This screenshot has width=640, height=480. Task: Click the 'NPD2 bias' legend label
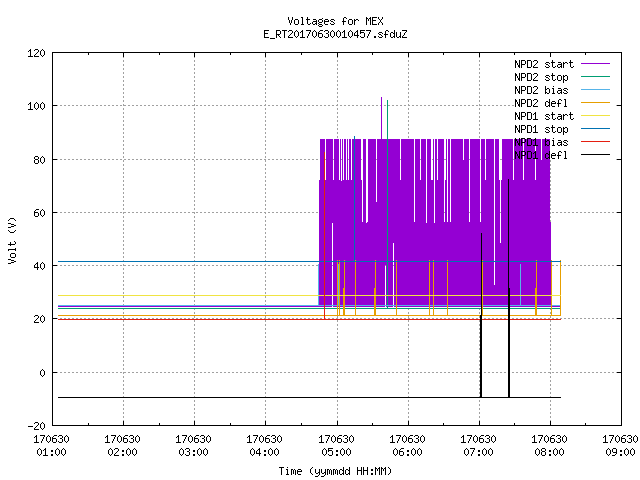coord(541,90)
